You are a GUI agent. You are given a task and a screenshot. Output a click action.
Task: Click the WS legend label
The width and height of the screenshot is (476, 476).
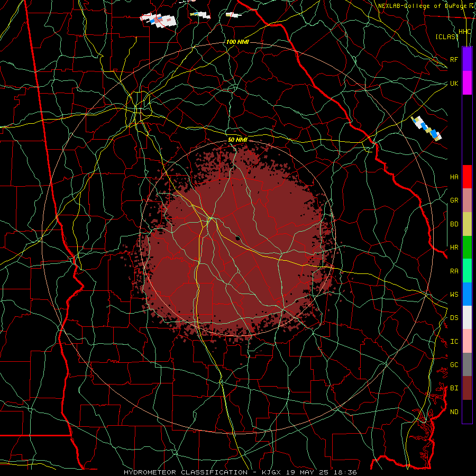point(454,295)
